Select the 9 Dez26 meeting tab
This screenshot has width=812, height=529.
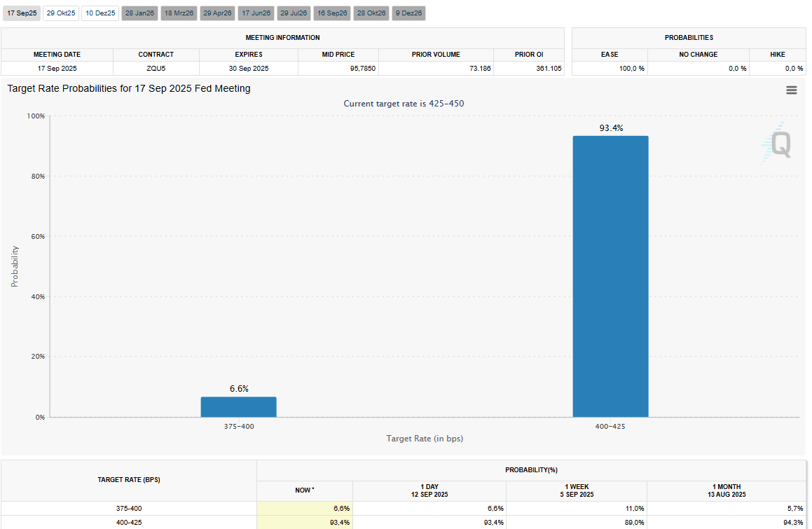coord(408,13)
